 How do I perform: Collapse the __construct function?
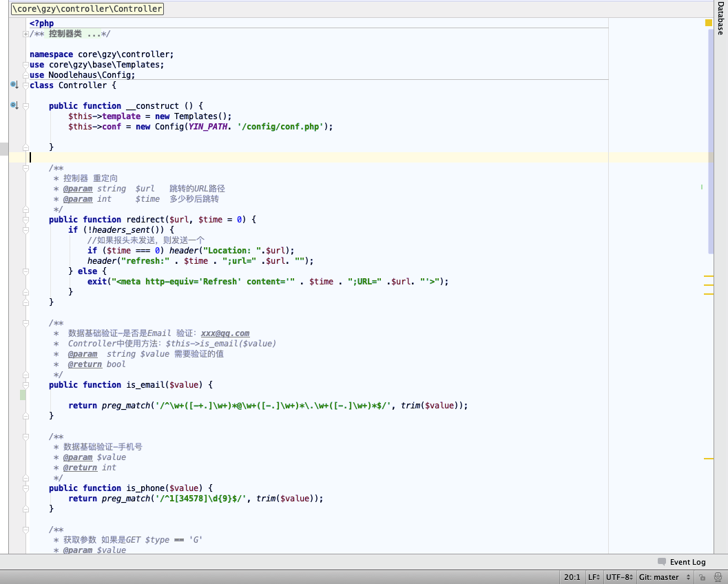coord(26,106)
